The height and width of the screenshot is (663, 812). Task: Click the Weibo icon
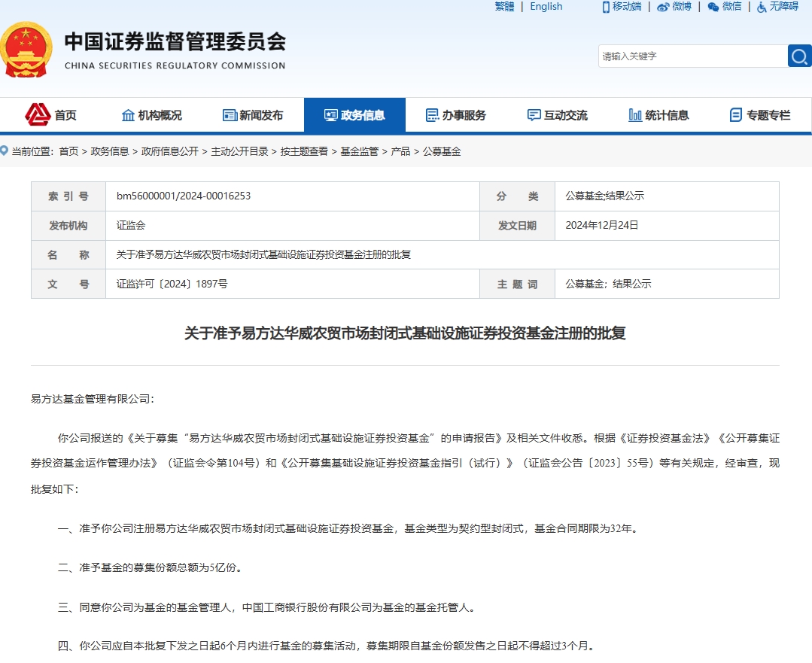tap(663, 8)
